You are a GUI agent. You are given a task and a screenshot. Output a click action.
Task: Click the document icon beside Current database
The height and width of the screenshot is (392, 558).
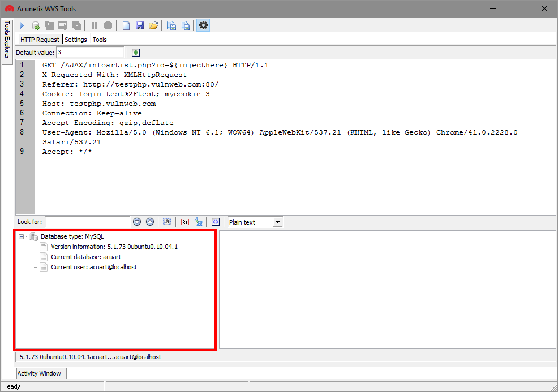[44, 257]
